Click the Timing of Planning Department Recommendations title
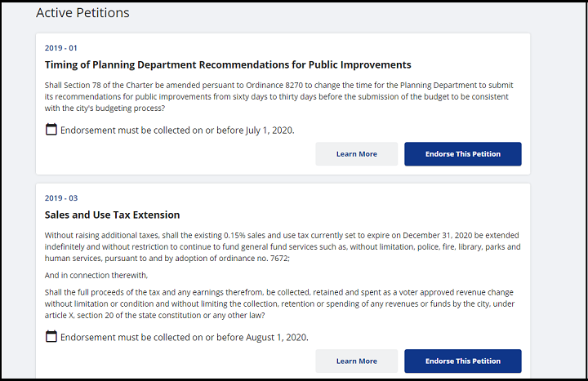The width and height of the screenshot is (588, 381). click(228, 64)
